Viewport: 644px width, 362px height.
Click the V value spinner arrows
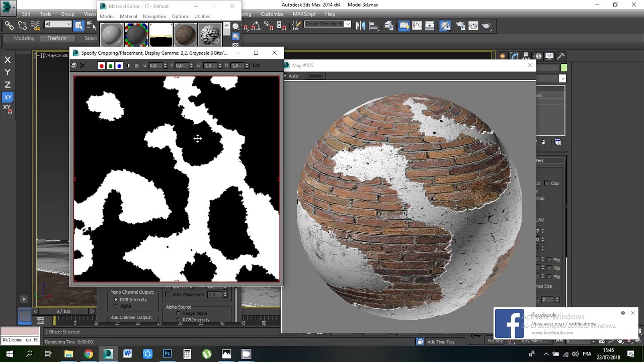192,65
